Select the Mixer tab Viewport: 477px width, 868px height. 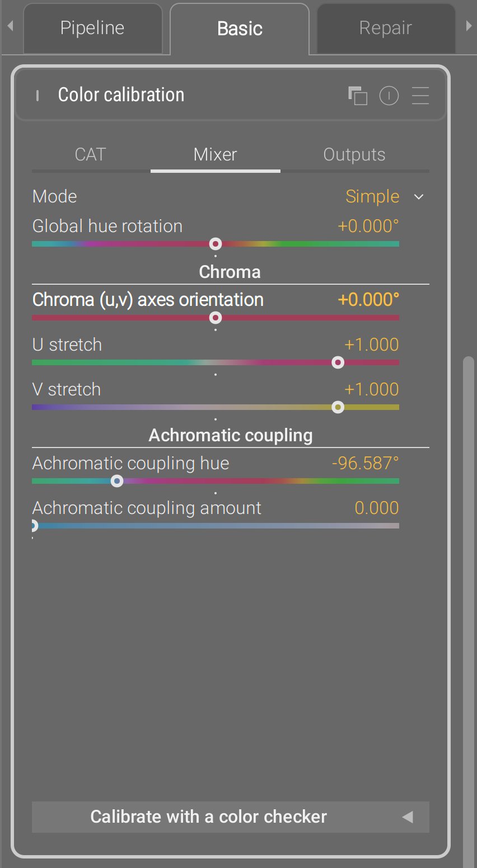coord(215,155)
